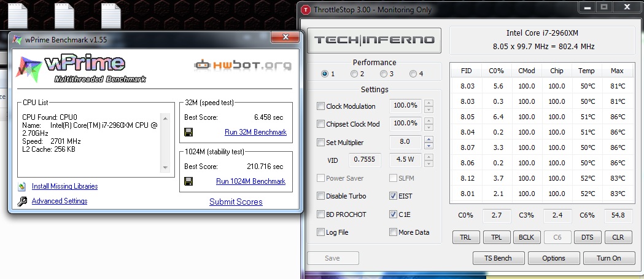Click the Set Multiplier 8.0 value field
This screenshot has width=644, height=279.
coord(405,142)
